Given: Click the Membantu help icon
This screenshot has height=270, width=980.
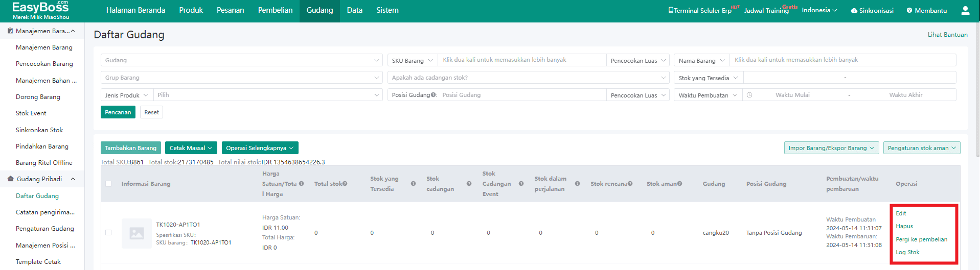Looking at the screenshot, I should (909, 11).
